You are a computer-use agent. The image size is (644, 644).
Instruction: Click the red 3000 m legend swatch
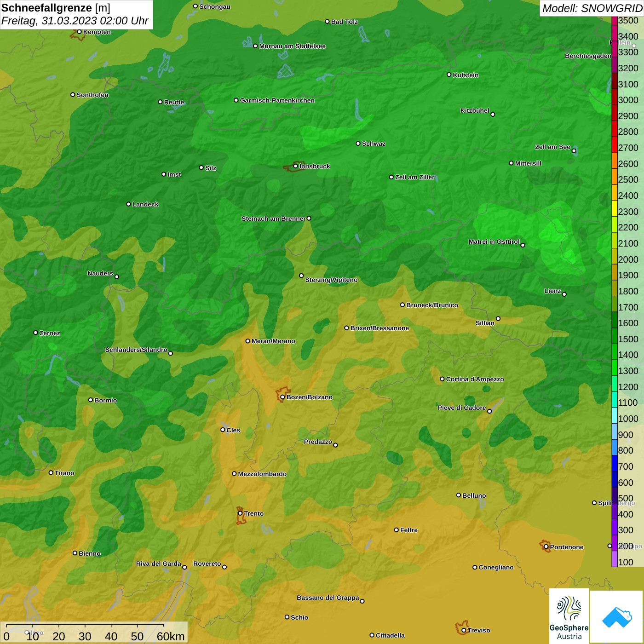point(615,97)
